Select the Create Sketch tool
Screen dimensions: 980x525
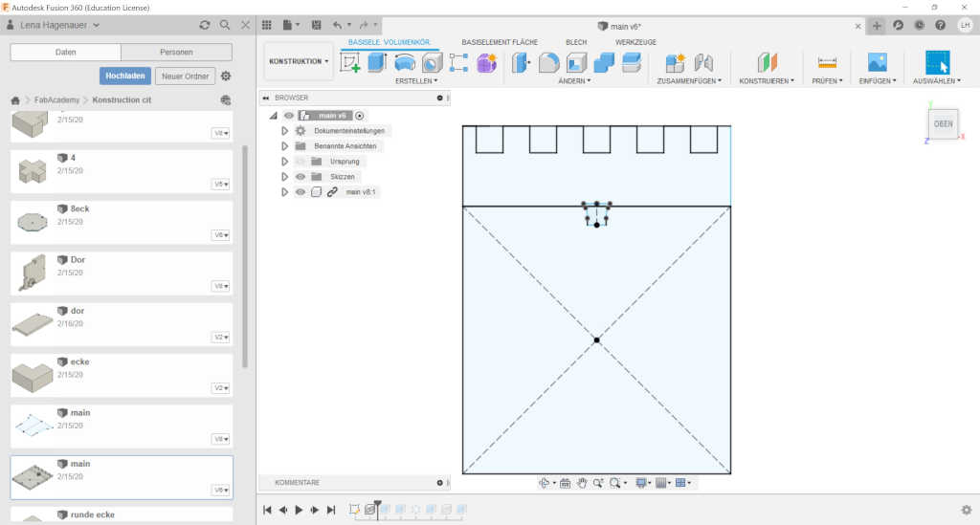[350, 63]
